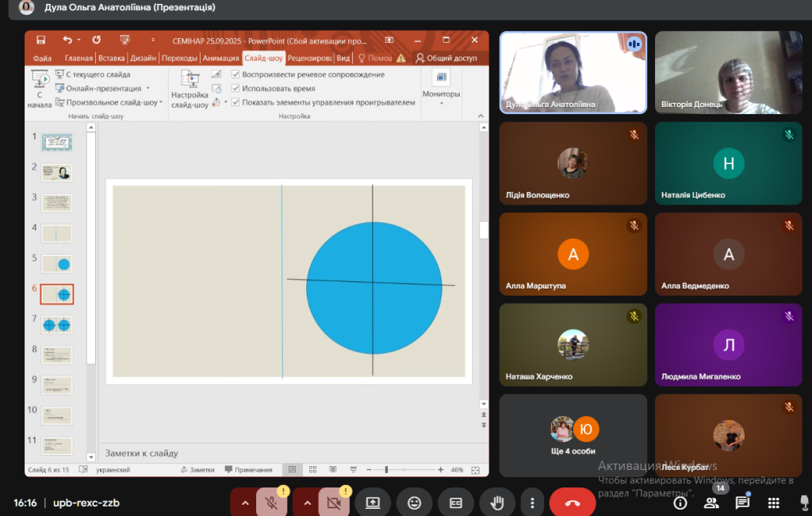Image resolution: width=812 pixels, height=516 pixels.
Task: Toggle Воспроизвести речевое сопровождение checkbox
Action: [236, 75]
